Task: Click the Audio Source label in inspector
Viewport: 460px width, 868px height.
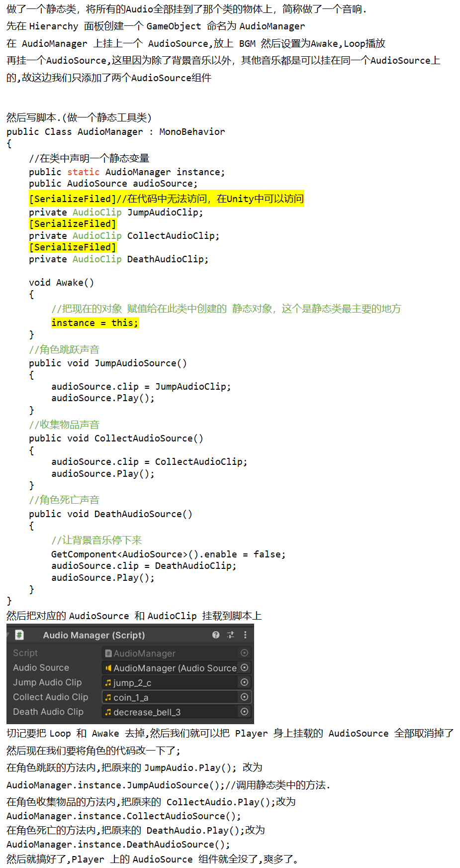Action: click(x=41, y=668)
